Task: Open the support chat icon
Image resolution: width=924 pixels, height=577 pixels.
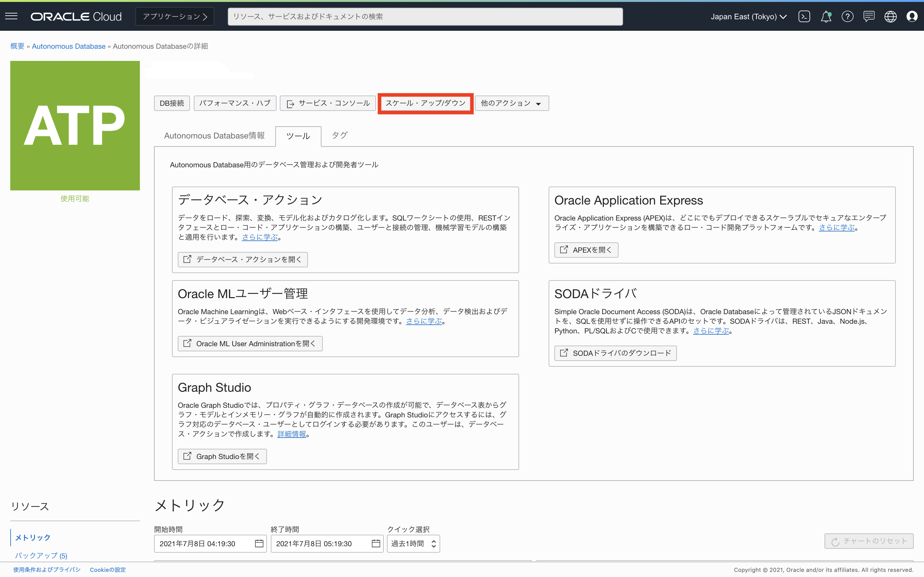Action: click(x=869, y=16)
